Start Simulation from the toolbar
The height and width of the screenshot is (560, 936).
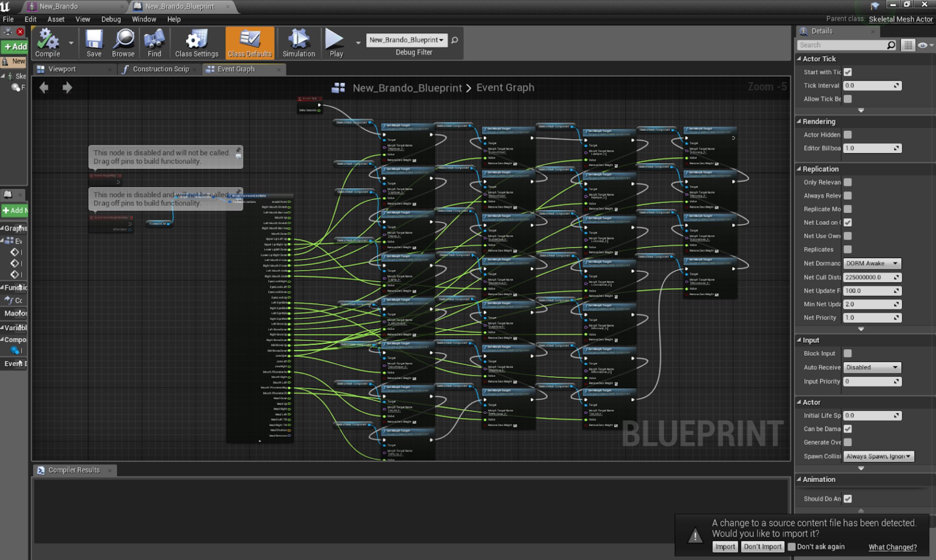pos(298,43)
